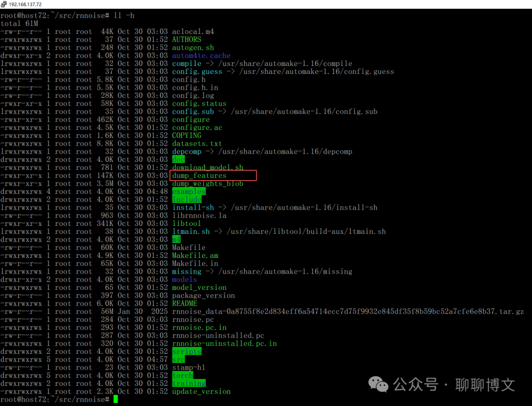532x406 pixels.
Task: Click the autom4te.cache directory name
Action: click(x=201, y=56)
